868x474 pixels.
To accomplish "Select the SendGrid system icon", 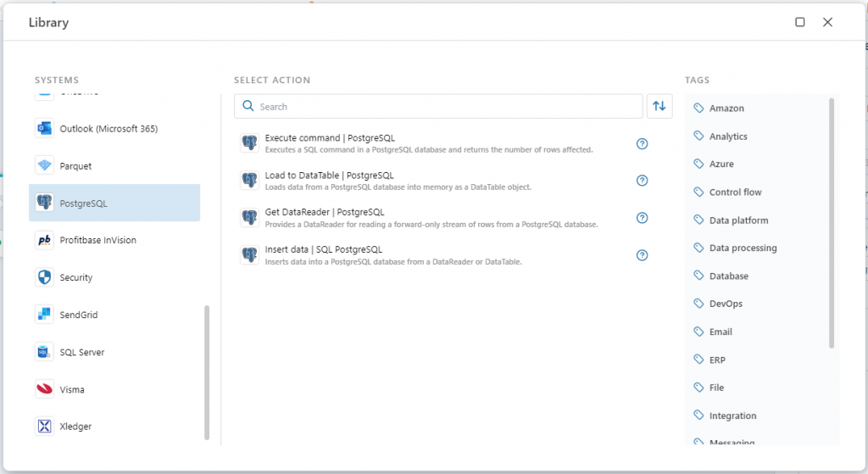I will [x=45, y=315].
